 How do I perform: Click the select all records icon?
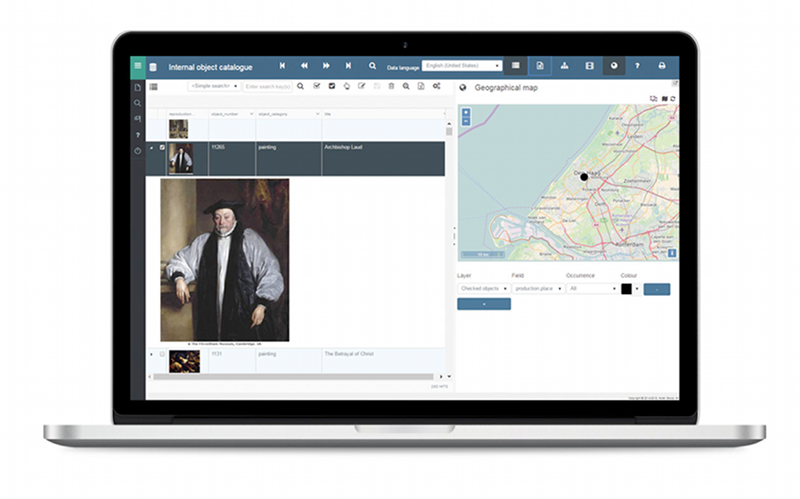tap(317, 86)
